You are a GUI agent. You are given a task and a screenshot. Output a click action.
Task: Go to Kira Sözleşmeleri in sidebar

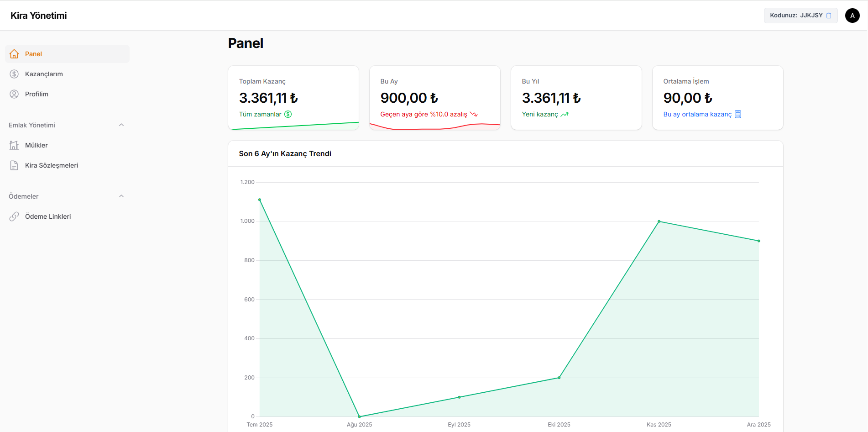tap(52, 165)
